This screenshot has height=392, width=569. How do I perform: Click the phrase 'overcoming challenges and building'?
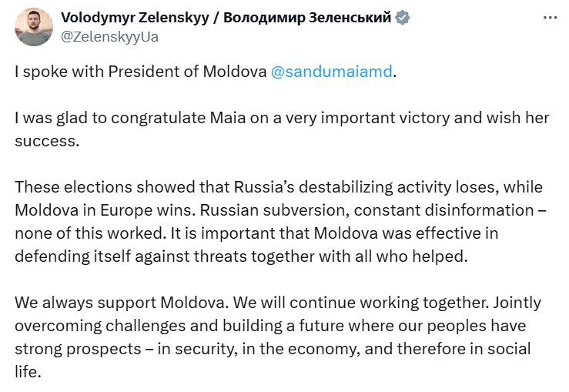[x=149, y=326]
